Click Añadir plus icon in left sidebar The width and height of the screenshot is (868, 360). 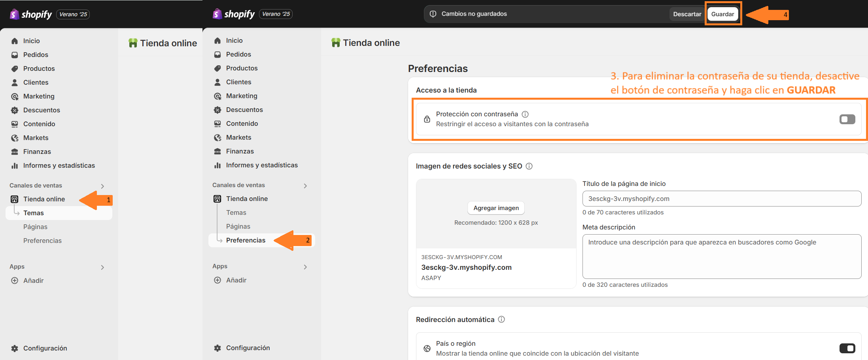pos(15,280)
